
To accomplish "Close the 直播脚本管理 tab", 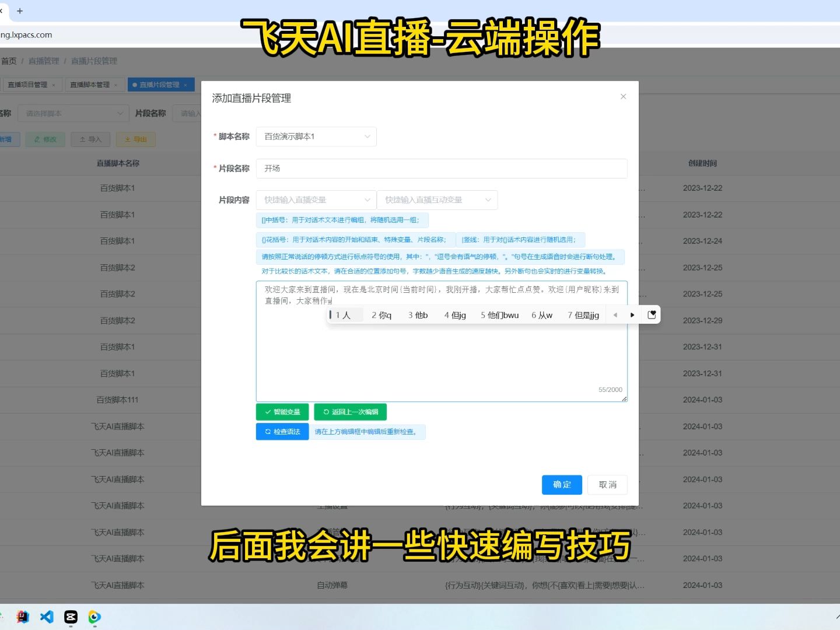I will click(x=116, y=85).
